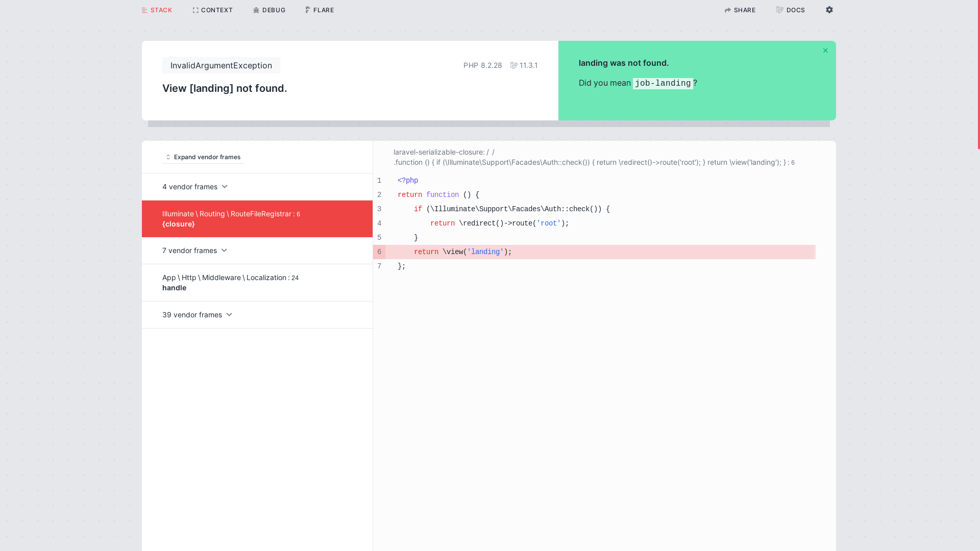980x551 pixels.
Task: Expand the 39 vendor frames group
Action: [257, 315]
